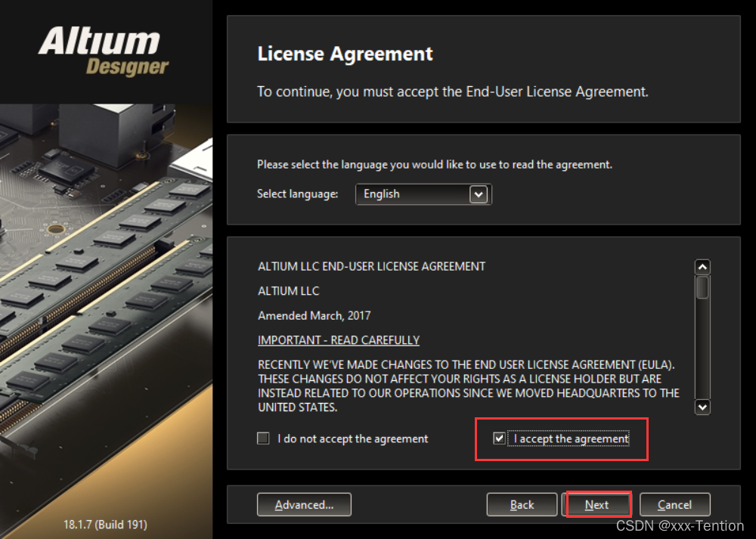Click the agreement scrollbar thumb
Image resolution: width=756 pixels, height=539 pixels.
[x=702, y=288]
